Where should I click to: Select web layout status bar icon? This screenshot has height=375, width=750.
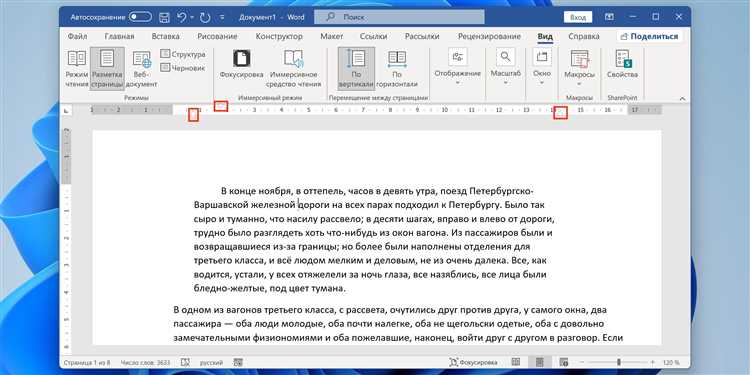tap(563, 362)
